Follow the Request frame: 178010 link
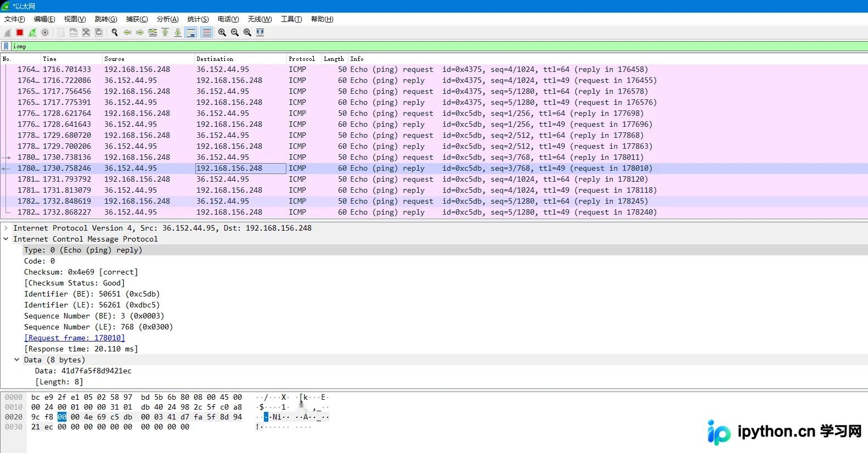Viewport: 868px width, 453px height. click(x=75, y=338)
